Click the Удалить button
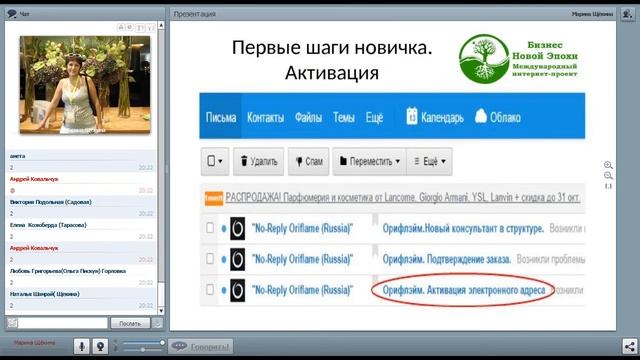Image resolution: width=640 pixels, height=360 pixels. coord(258,162)
